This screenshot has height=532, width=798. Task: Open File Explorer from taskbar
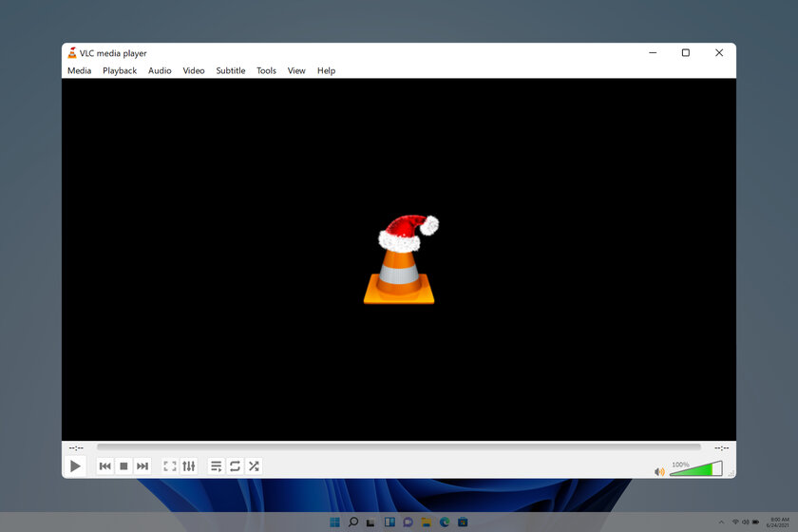tap(426, 522)
